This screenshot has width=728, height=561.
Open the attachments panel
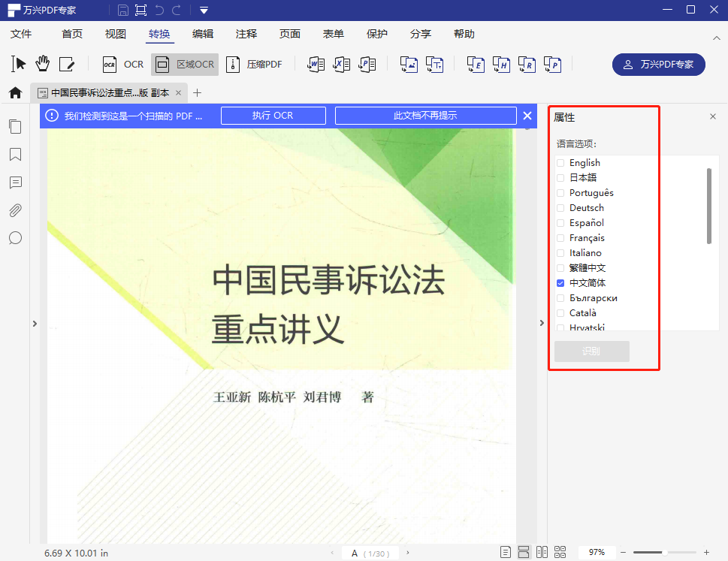[15, 210]
